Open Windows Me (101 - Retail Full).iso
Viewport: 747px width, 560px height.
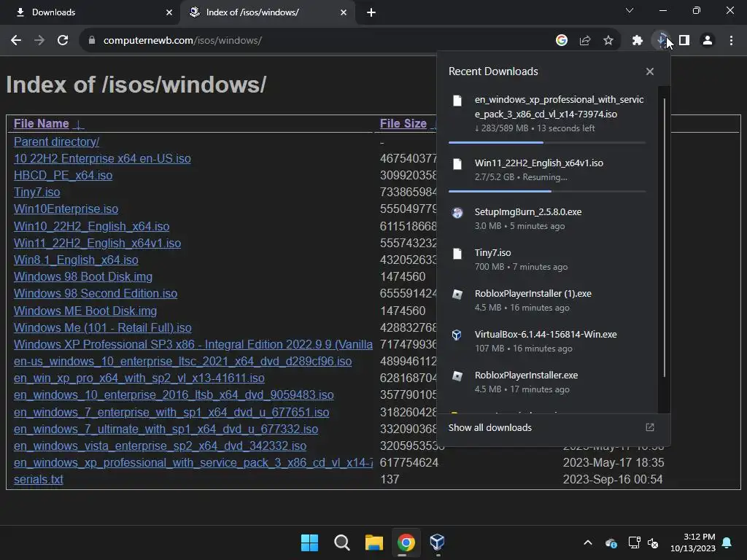click(102, 327)
